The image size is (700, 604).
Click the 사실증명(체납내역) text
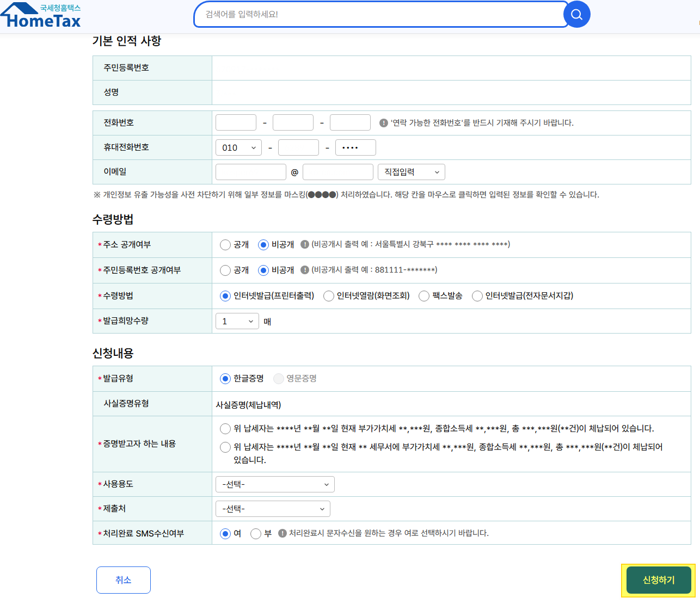(x=248, y=405)
